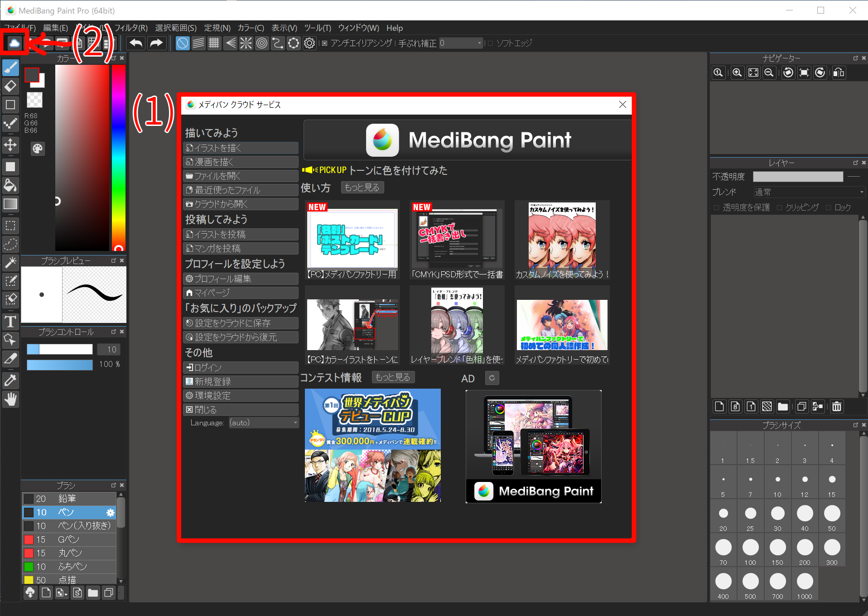This screenshot has width=868, height=616.
Task: Open the 選択範囲(S) menu
Action: pos(176,28)
